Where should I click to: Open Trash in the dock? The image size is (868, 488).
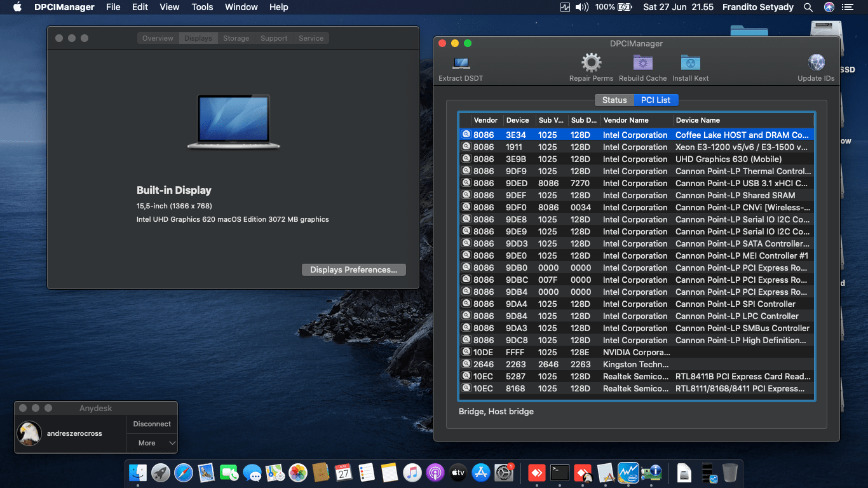click(x=730, y=473)
